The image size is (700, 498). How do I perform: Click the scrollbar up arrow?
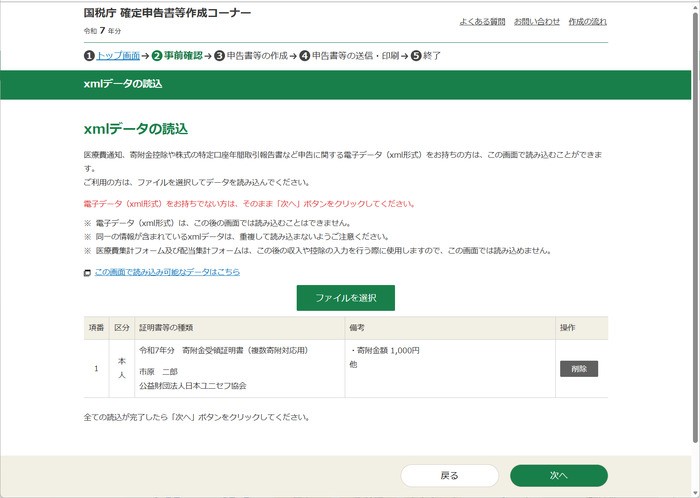(694, 6)
